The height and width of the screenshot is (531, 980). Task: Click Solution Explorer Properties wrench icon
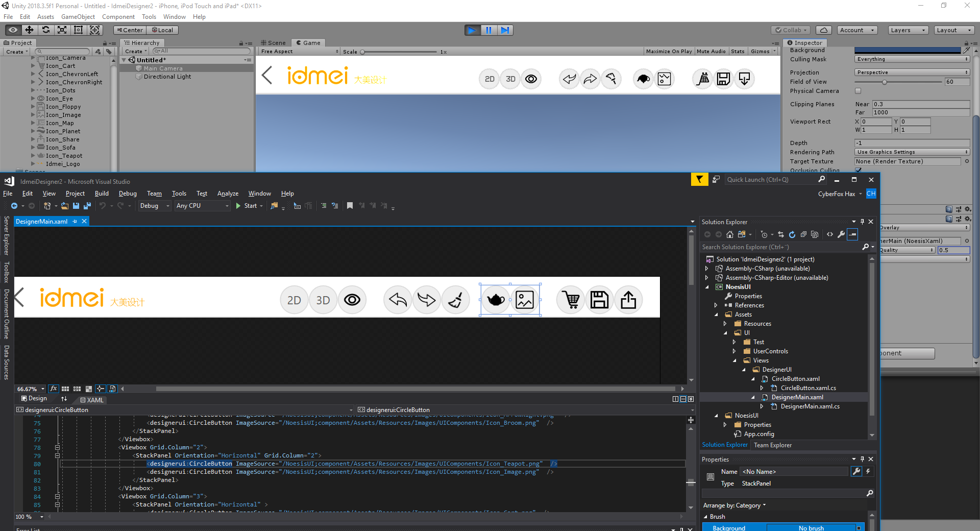coord(841,234)
